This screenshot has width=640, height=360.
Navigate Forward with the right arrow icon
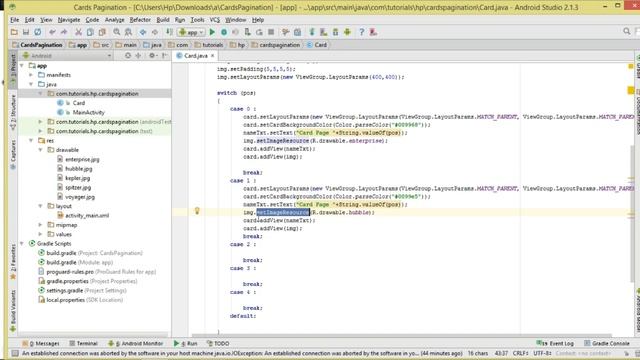155,32
